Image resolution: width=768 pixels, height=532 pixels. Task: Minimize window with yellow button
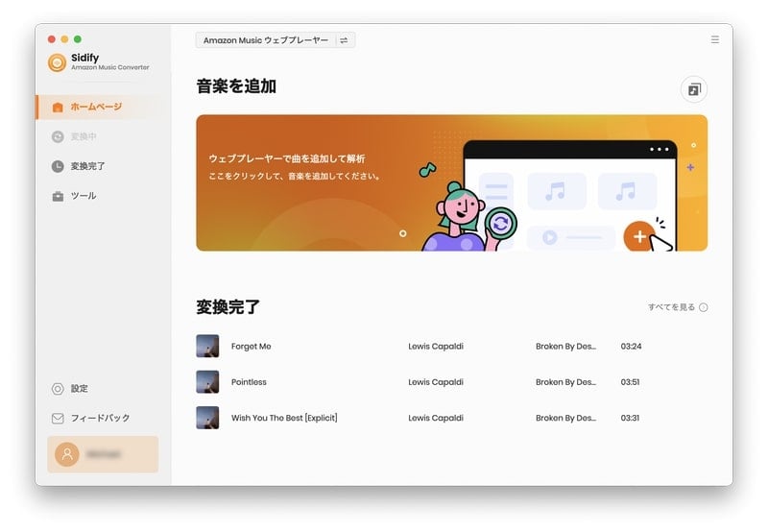pyautogui.click(x=64, y=39)
